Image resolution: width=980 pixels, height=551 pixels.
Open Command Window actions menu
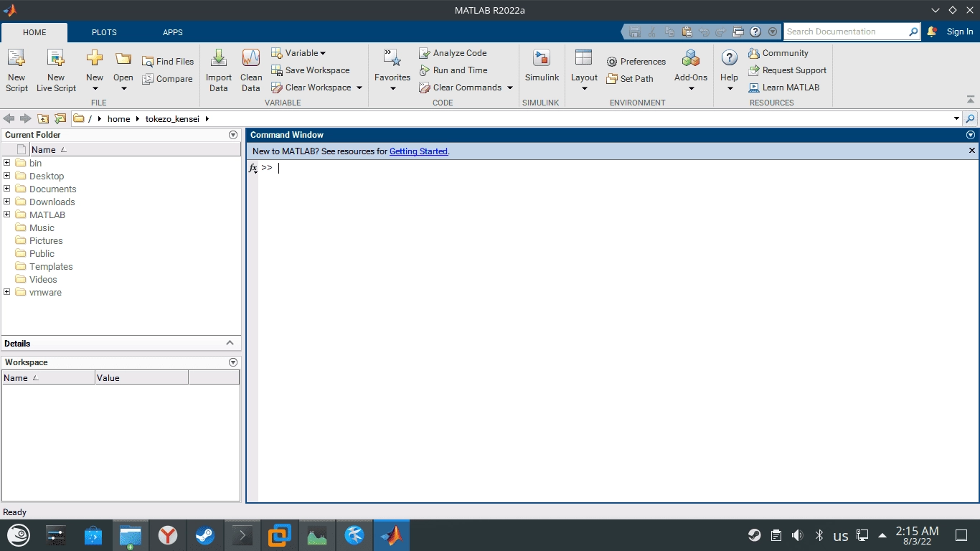pyautogui.click(x=971, y=135)
